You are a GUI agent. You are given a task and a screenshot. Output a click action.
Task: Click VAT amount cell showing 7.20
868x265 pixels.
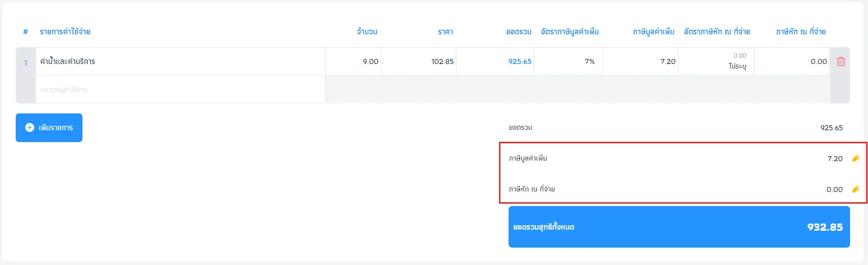pyautogui.click(x=641, y=62)
